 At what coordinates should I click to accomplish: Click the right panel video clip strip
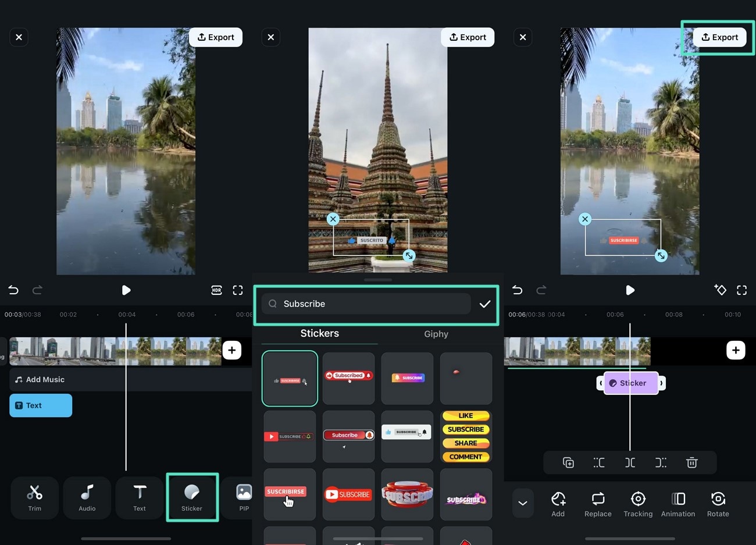(577, 351)
